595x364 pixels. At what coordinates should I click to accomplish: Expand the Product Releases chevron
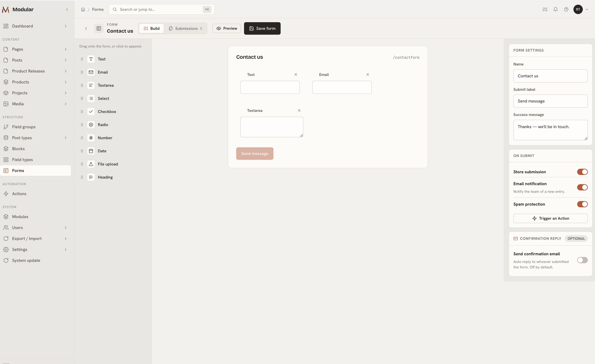(66, 71)
